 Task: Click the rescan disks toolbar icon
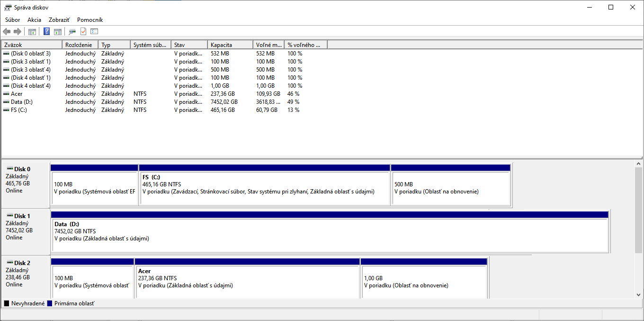(72, 32)
